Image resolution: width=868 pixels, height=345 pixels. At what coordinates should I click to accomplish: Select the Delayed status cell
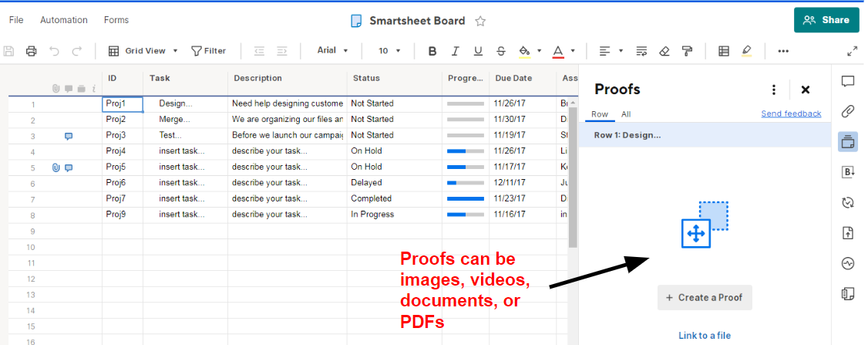click(394, 183)
